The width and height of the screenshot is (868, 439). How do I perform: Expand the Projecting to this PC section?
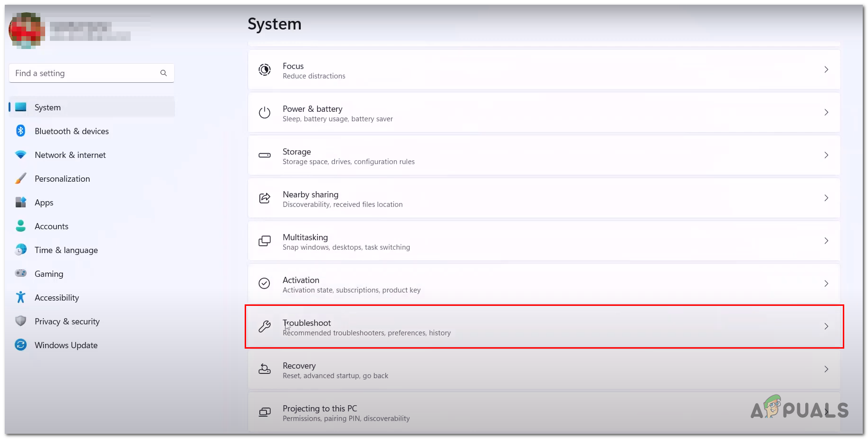[x=544, y=412]
